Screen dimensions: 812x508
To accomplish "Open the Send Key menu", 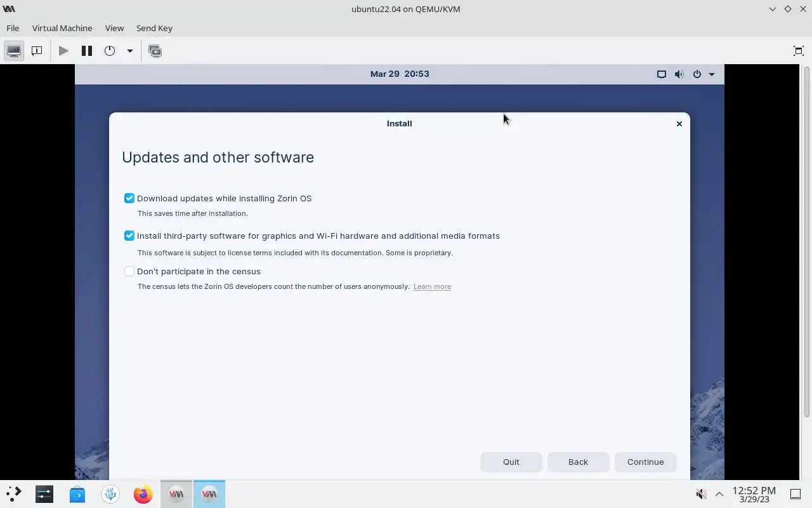I will point(154,28).
